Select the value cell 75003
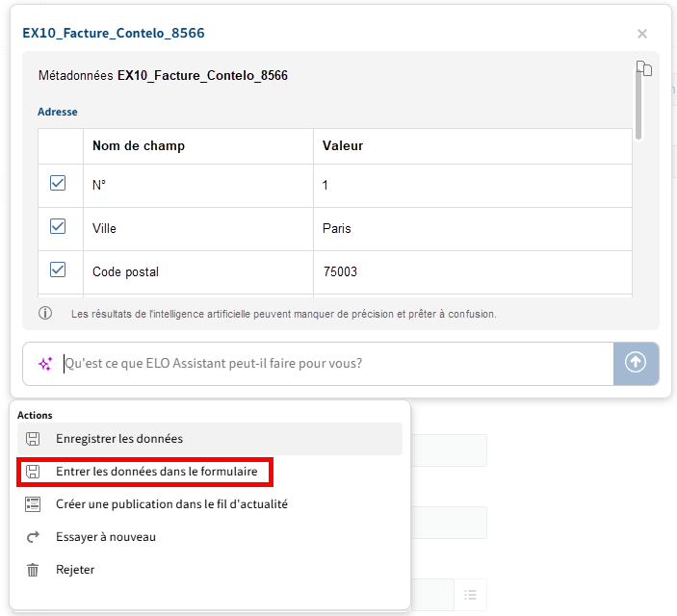Screen dimensions: 677x616 [x=473, y=272]
